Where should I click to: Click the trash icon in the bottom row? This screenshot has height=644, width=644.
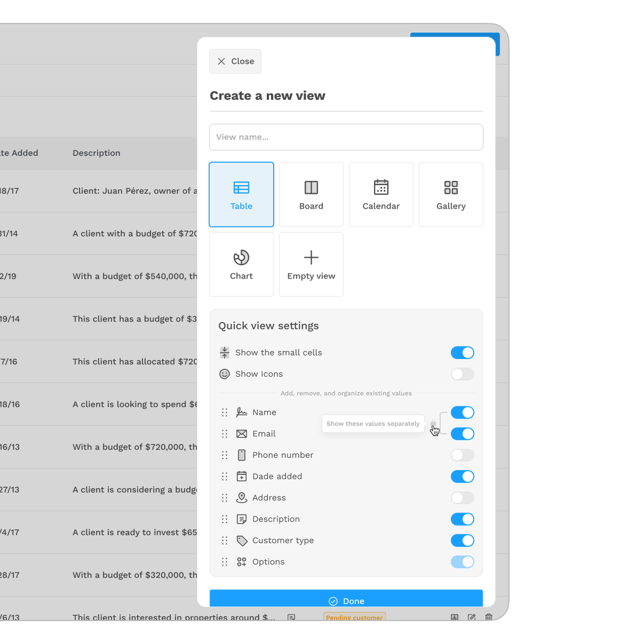488,617
